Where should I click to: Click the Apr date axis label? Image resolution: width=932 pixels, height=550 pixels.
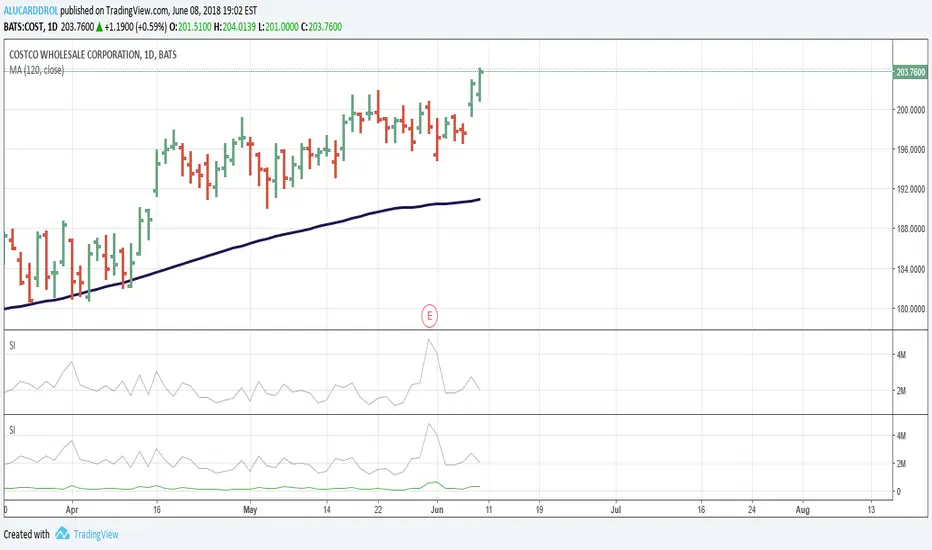click(72, 510)
